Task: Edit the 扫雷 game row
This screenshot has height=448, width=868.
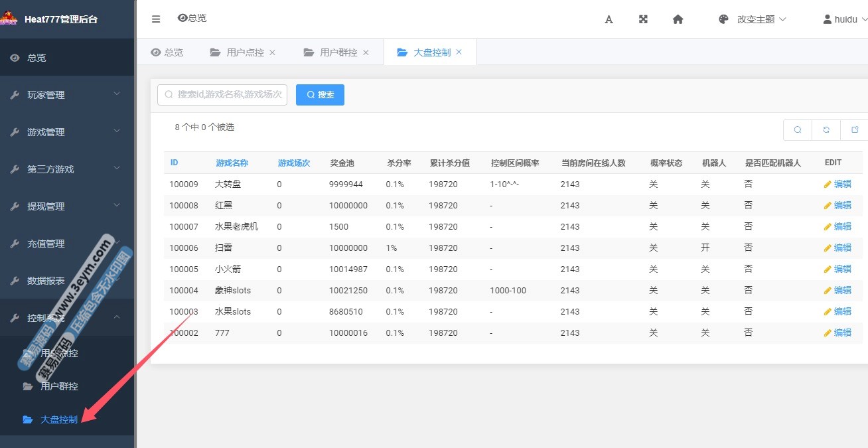Action: (837, 248)
